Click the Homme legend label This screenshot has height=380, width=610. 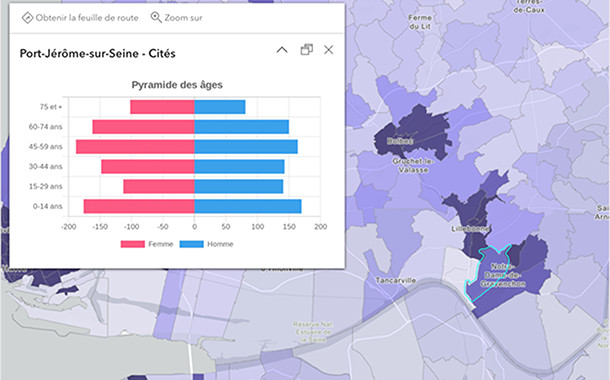point(220,244)
